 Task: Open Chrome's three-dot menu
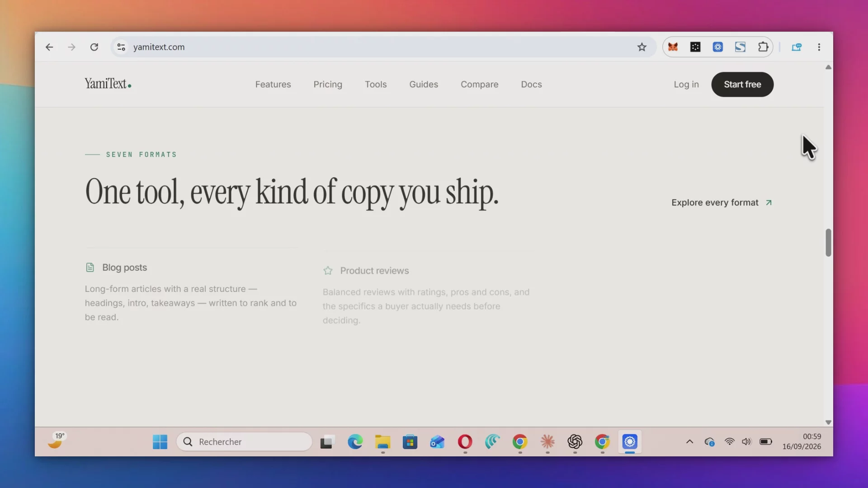coord(819,47)
